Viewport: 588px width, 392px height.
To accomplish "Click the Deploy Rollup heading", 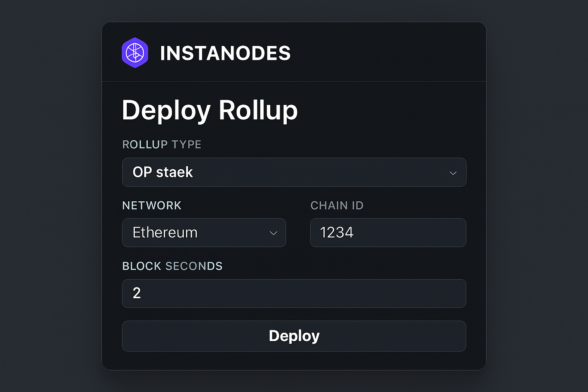I will click(x=209, y=111).
